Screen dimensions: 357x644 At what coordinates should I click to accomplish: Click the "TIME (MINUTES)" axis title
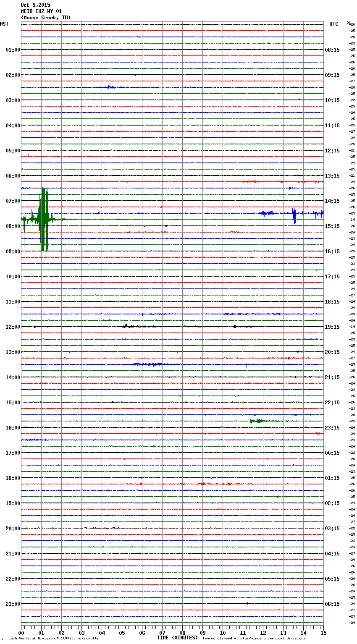[177, 638]
